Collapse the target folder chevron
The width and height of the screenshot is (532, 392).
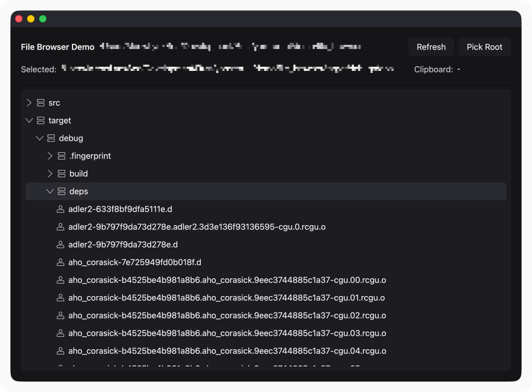pyautogui.click(x=29, y=121)
